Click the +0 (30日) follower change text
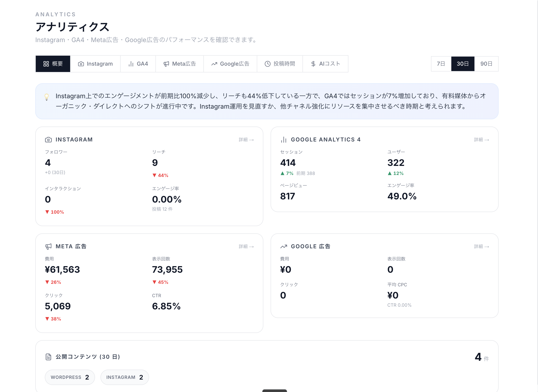538x392 pixels. [55, 172]
